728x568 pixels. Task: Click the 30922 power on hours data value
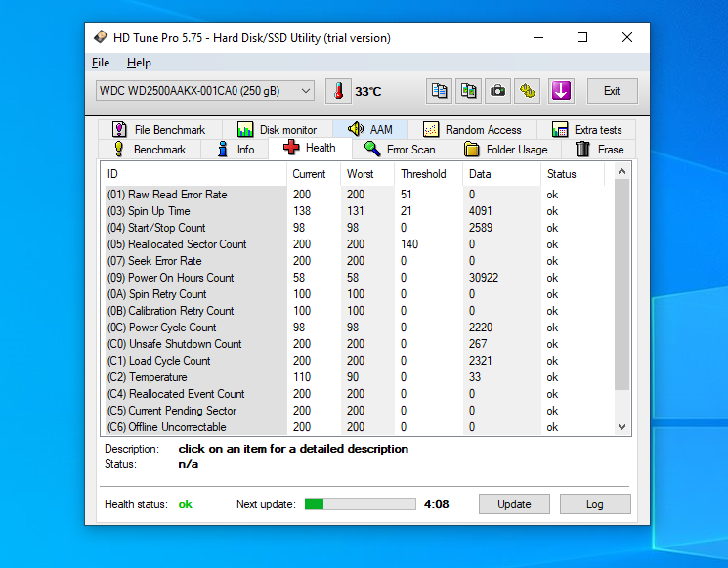coord(484,278)
